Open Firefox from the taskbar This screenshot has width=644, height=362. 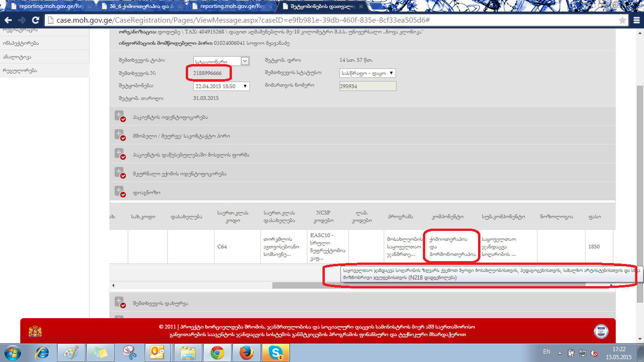(246, 353)
